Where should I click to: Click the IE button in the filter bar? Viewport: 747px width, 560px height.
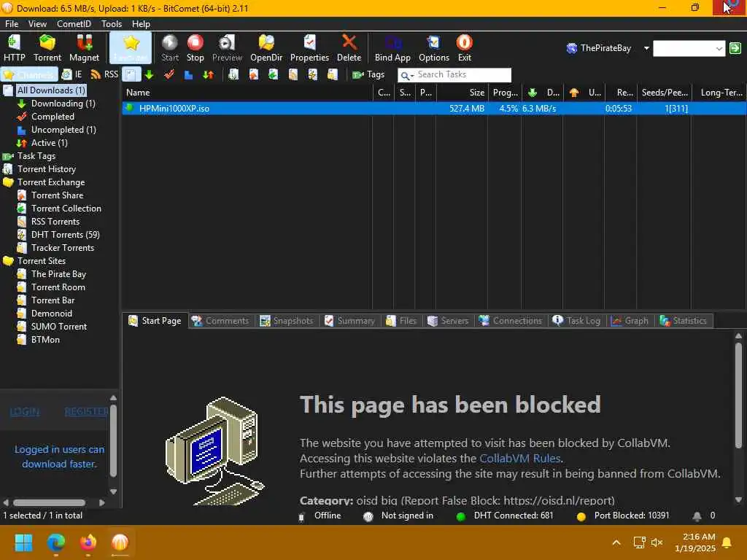(72, 75)
